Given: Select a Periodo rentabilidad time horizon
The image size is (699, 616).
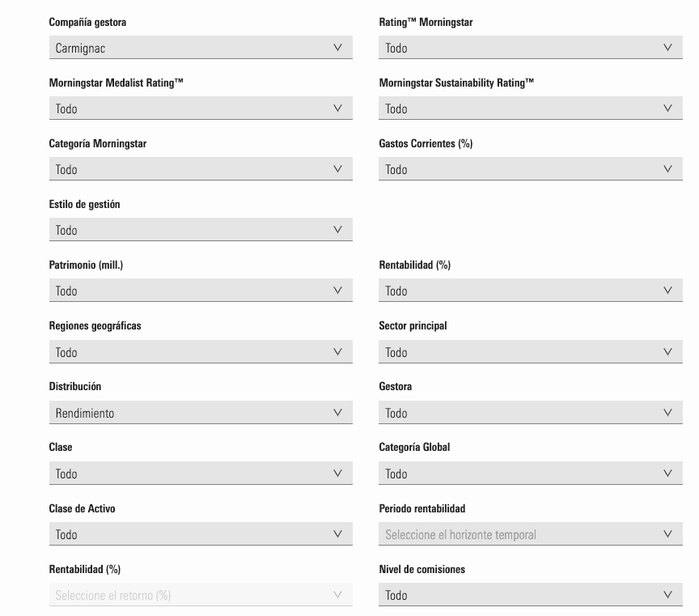Looking at the screenshot, I should (531, 533).
